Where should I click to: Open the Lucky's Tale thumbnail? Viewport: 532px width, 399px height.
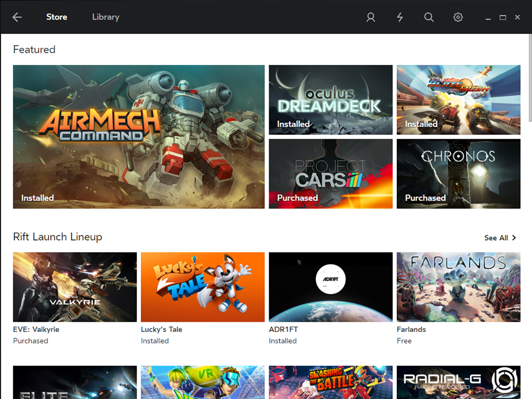pos(203,287)
